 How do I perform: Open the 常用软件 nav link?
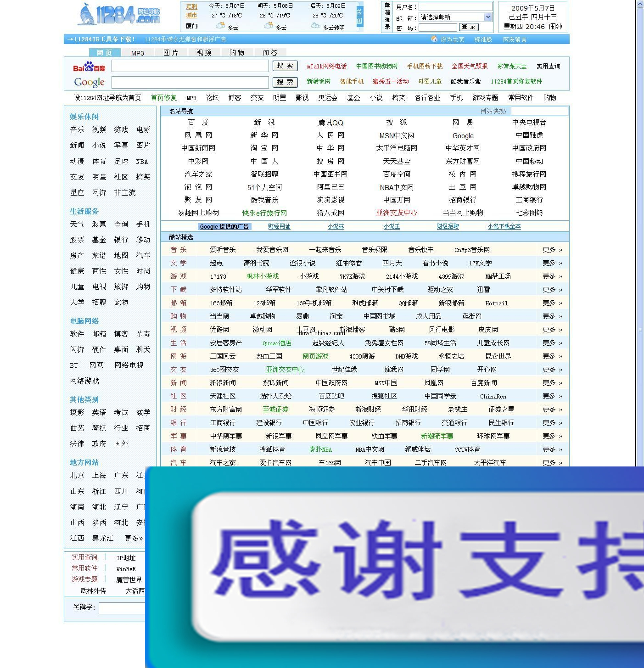[x=521, y=98]
